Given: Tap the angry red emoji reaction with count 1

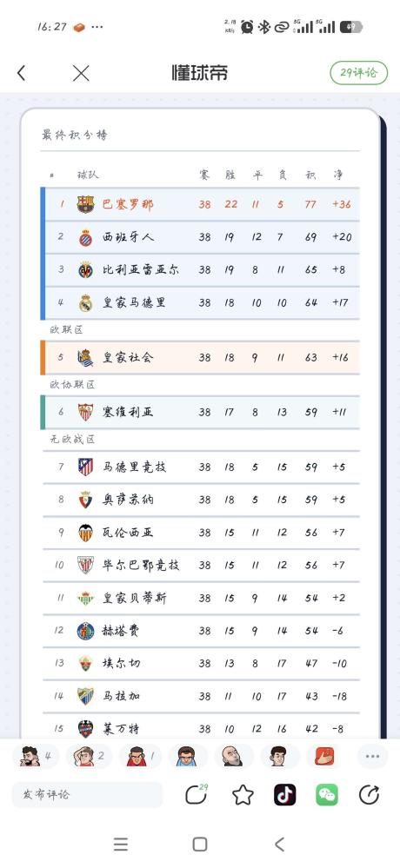Looking at the screenshot, I should [140, 756].
